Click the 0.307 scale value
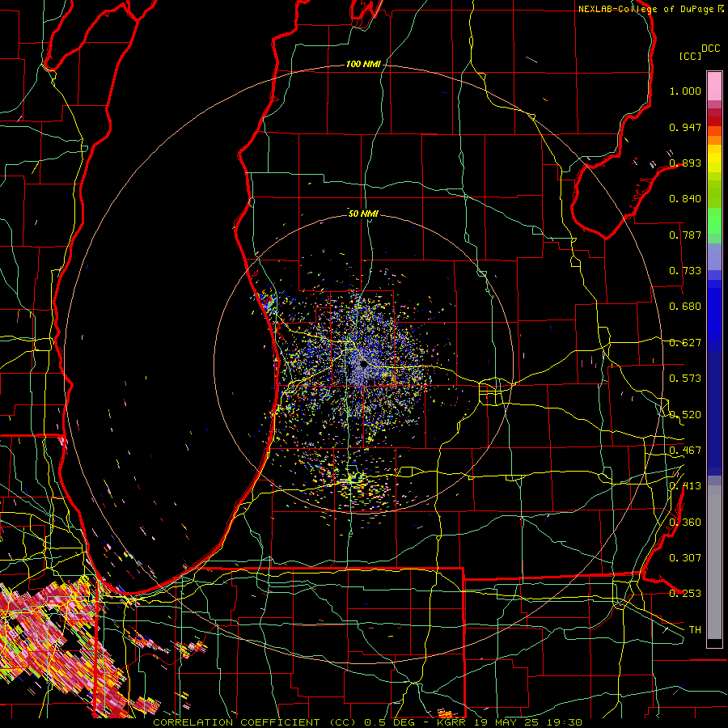This screenshot has width=728, height=728. tap(685, 558)
